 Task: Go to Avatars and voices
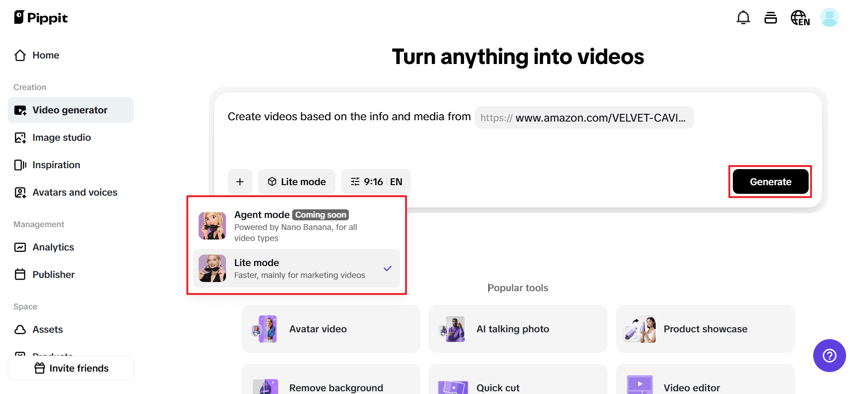tap(74, 192)
